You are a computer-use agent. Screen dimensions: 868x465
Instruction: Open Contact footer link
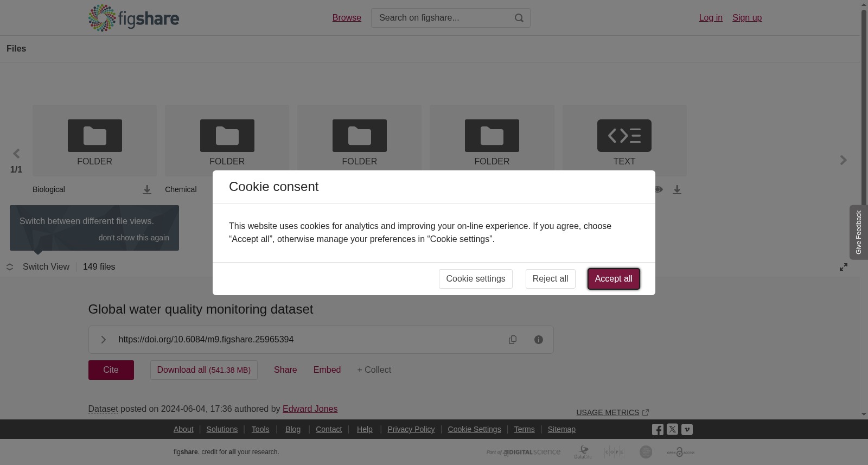point(329,429)
